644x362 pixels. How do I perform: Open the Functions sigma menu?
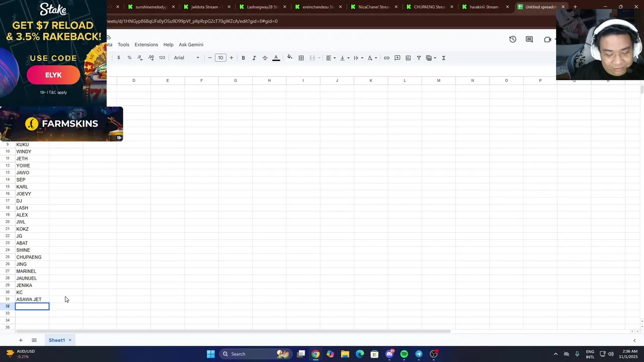(x=444, y=58)
